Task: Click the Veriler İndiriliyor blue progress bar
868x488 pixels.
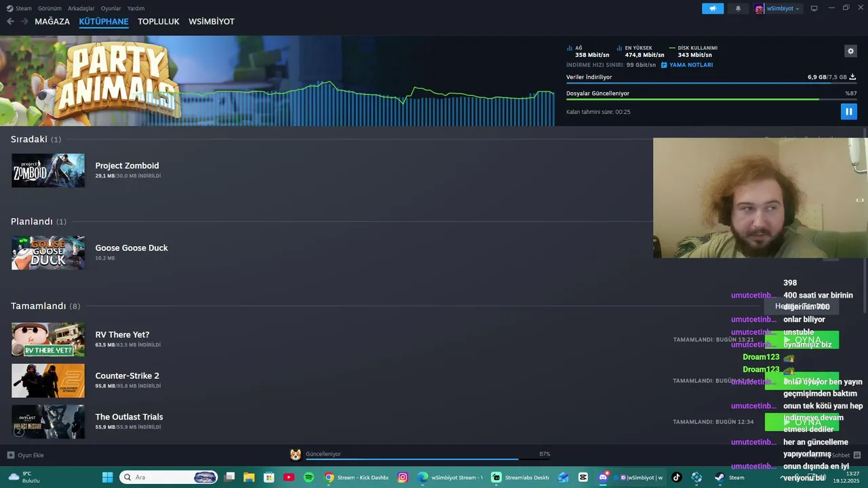Action: point(711,83)
